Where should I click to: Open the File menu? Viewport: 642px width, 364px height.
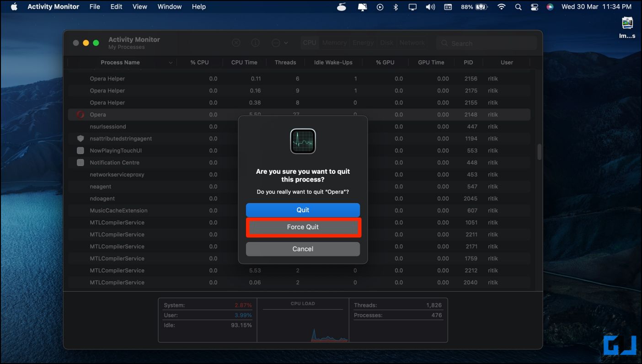pyautogui.click(x=95, y=7)
